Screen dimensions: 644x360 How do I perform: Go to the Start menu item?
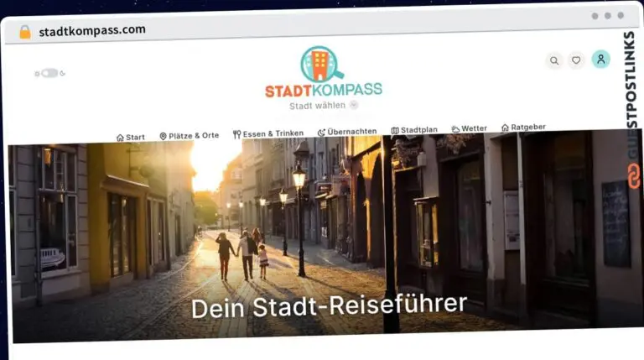pyautogui.click(x=131, y=138)
